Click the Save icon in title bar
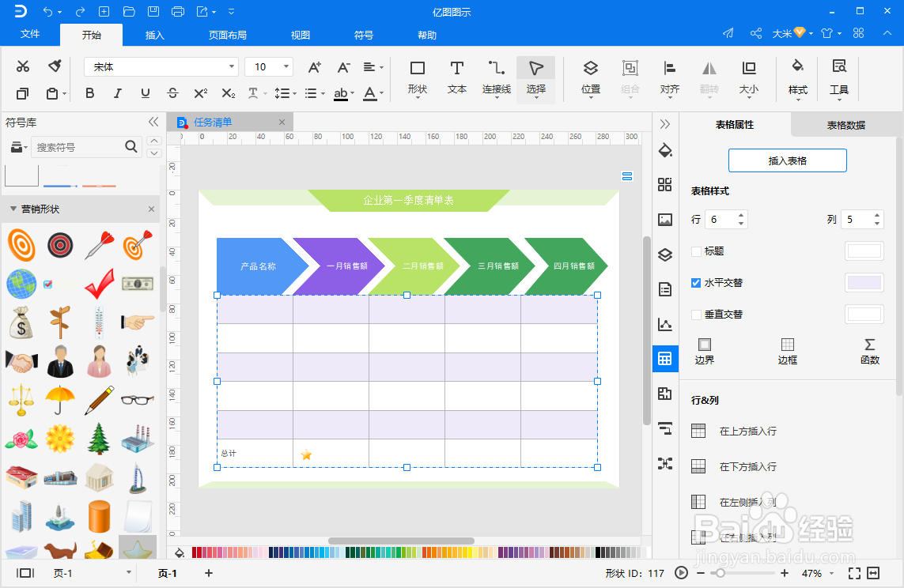904x588 pixels. (x=153, y=12)
